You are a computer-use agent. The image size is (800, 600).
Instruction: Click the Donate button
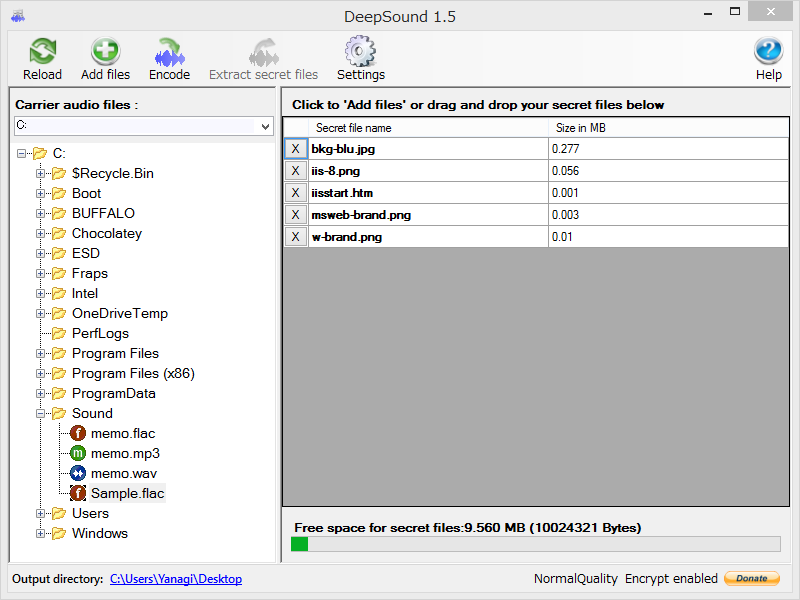[751, 578]
